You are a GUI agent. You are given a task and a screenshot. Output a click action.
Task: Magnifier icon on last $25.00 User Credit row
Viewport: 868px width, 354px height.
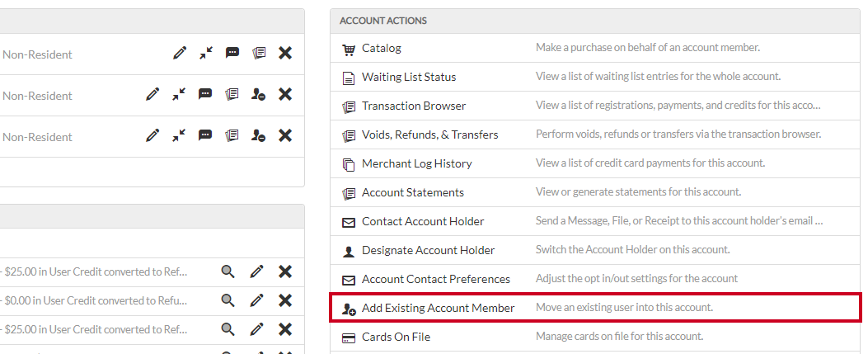click(x=228, y=329)
